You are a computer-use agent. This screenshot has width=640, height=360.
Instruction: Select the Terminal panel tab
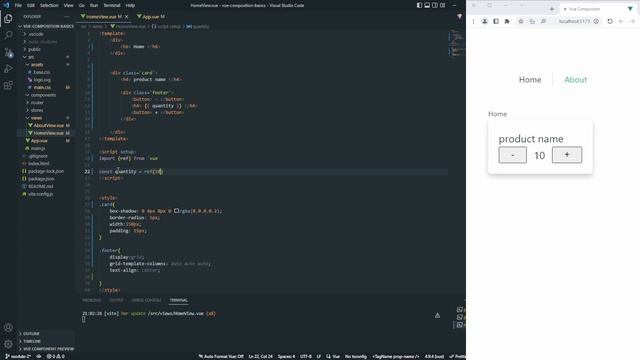tap(178, 300)
